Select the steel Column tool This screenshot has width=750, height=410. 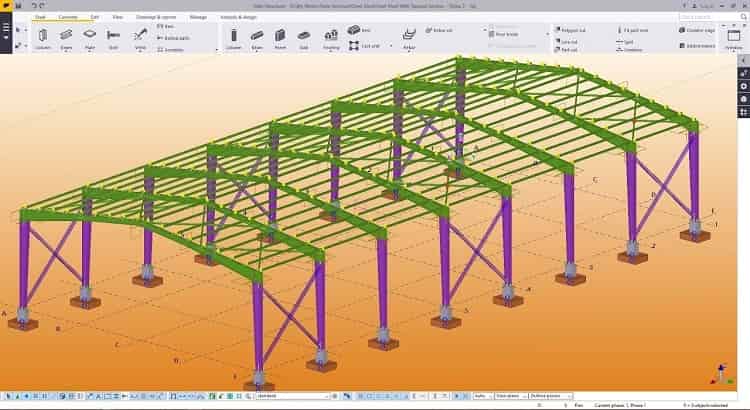[45, 37]
